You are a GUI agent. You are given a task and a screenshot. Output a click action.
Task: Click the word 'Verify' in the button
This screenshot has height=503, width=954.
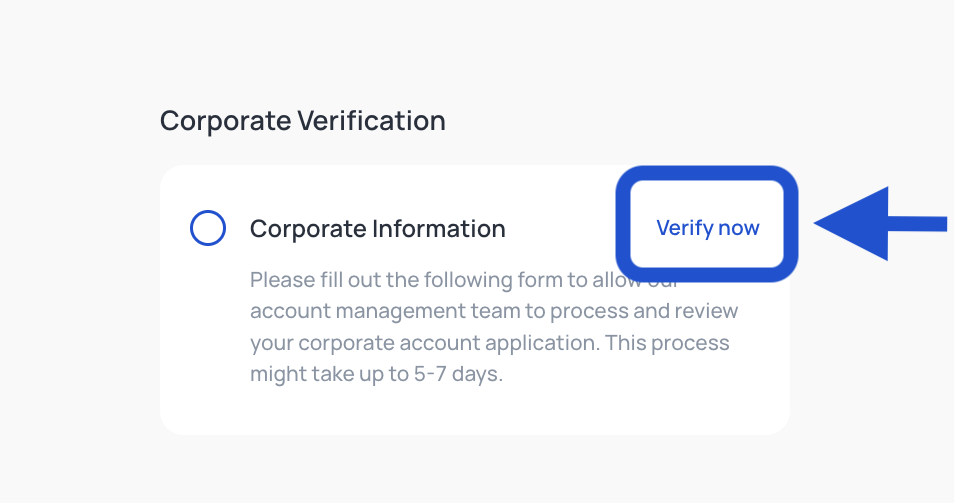point(684,228)
